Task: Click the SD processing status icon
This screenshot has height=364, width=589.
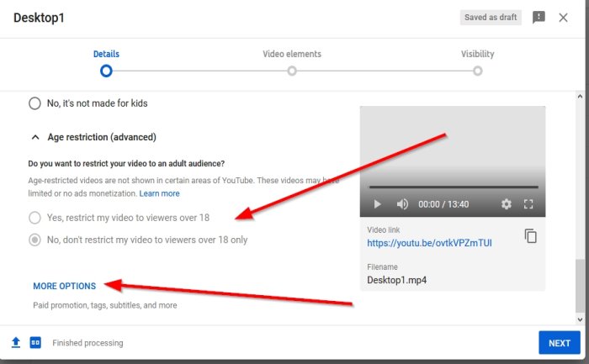Action: point(35,342)
